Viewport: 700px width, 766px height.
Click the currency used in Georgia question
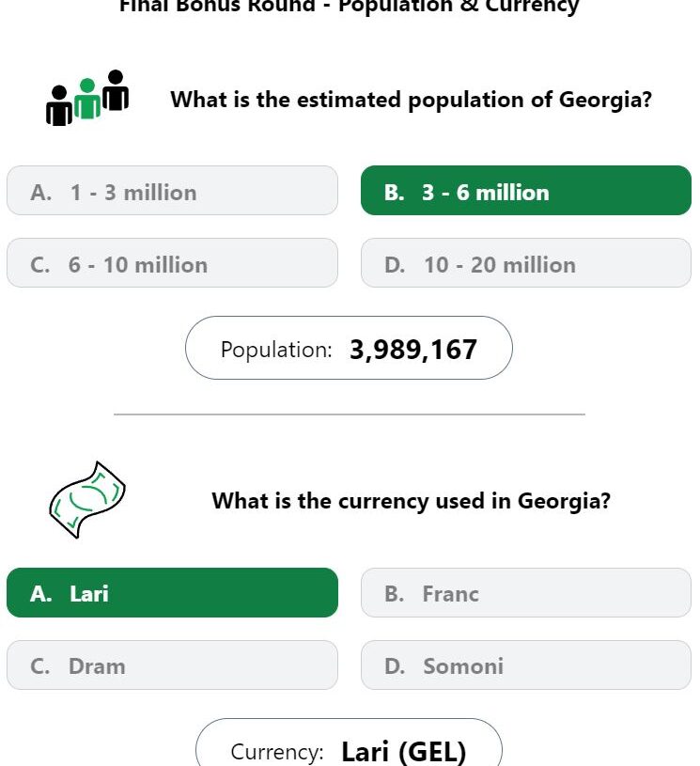412,501
